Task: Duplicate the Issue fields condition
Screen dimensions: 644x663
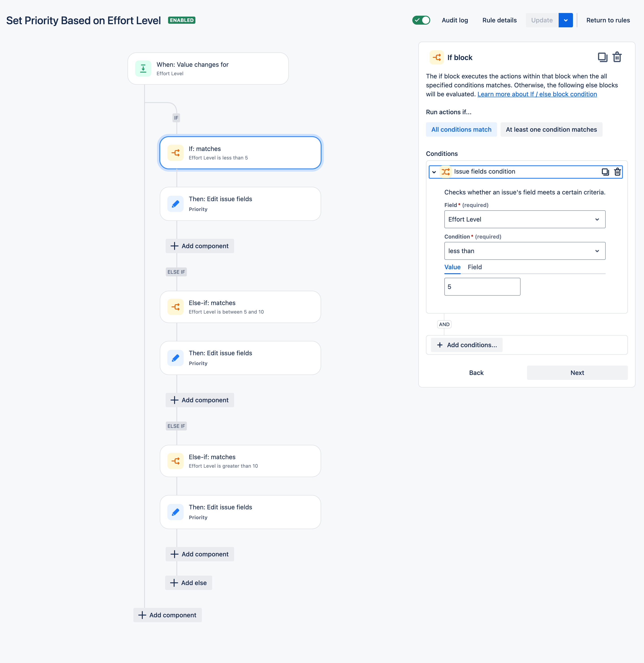Action: 605,172
